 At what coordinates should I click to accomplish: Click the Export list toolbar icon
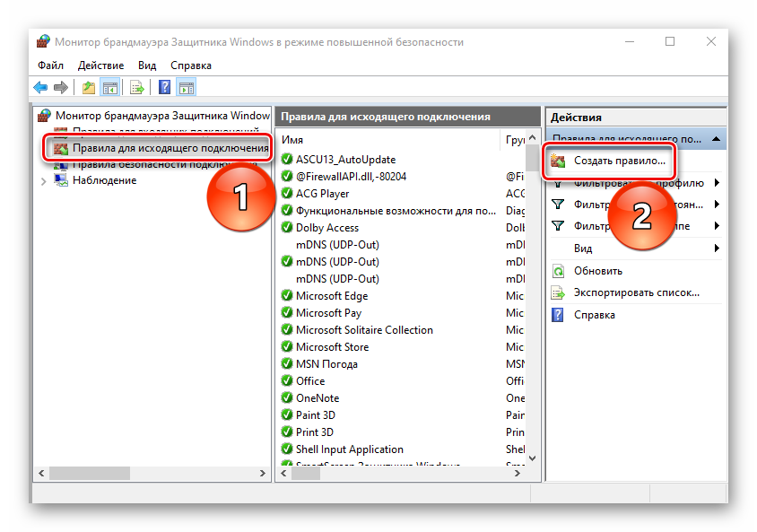point(137,87)
